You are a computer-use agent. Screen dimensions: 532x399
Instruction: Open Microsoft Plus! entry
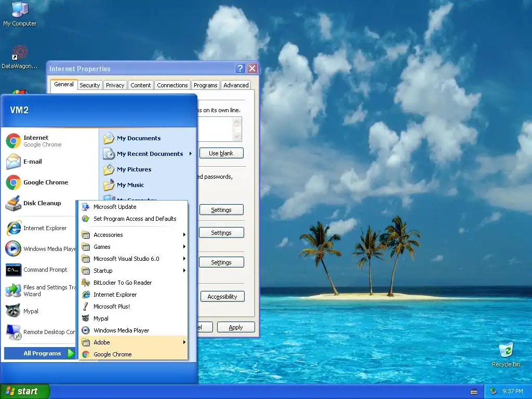pos(134,307)
